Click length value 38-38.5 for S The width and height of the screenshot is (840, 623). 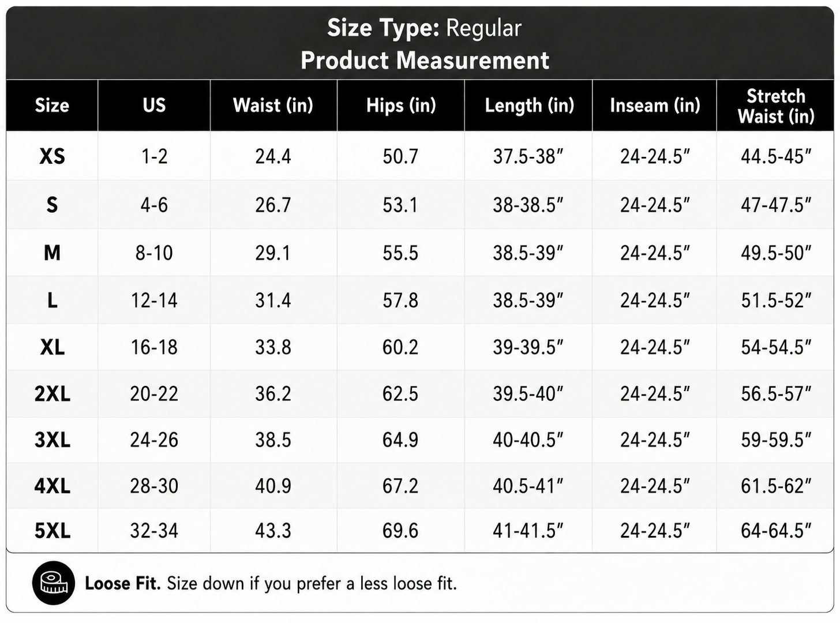[528, 205]
